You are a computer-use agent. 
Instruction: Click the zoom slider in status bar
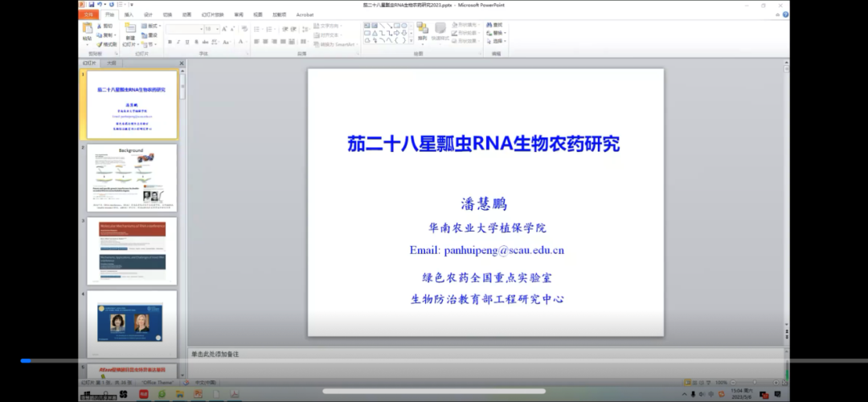[753, 383]
